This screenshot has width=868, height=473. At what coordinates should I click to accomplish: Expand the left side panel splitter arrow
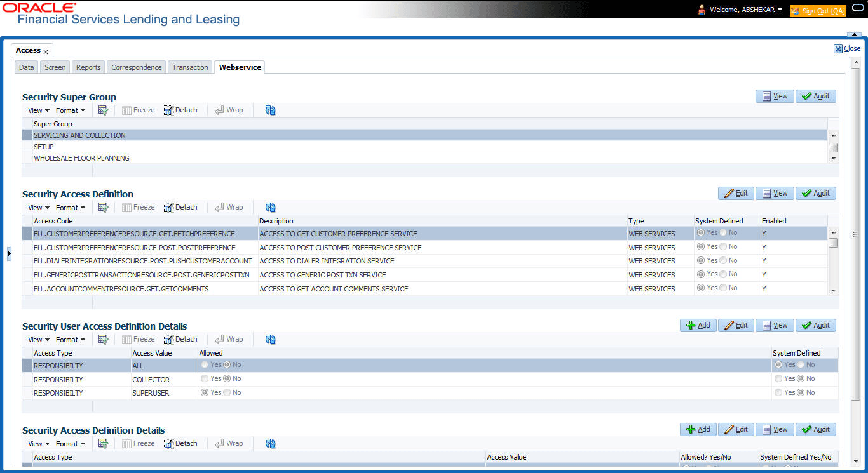coord(9,254)
